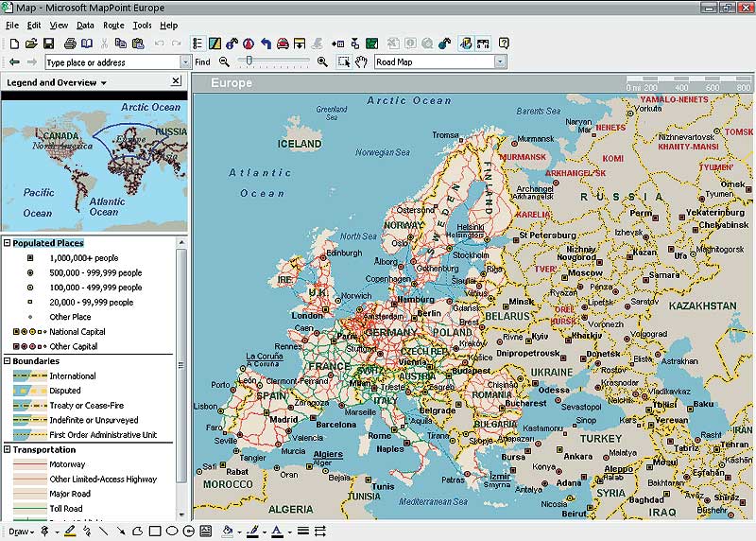
Task: Open the Edit menu
Action: coord(34,26)
